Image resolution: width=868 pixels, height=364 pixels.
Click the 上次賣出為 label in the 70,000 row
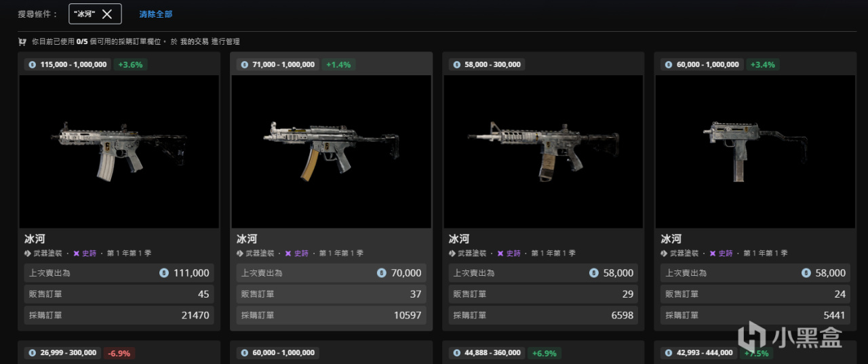(262, 273)
